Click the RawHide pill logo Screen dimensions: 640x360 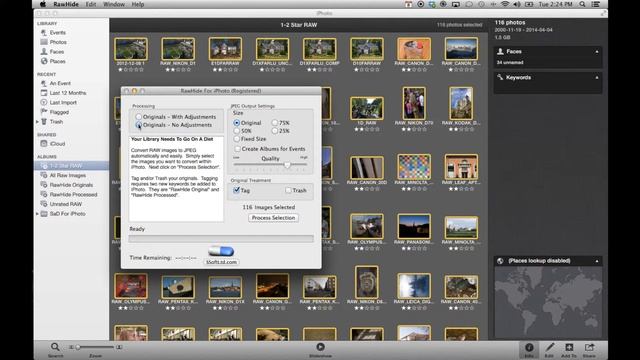pos(221,251)
